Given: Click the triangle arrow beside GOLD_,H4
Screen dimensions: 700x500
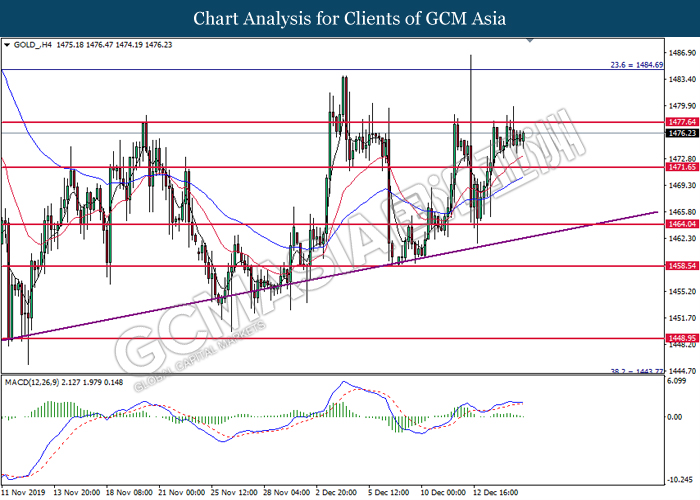Looking at the screenshot, I should tap(7, 45).
